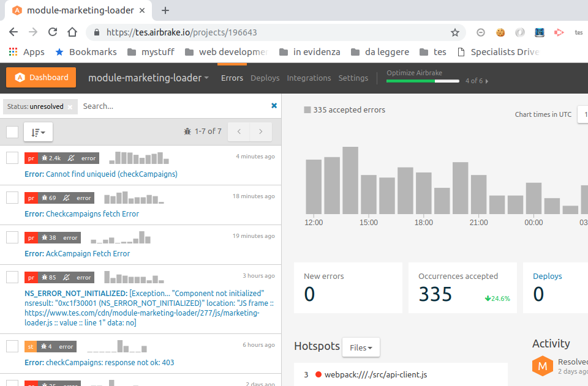
Task: Open the tes bookmarks folder
Action: click(x=433, y=52)
